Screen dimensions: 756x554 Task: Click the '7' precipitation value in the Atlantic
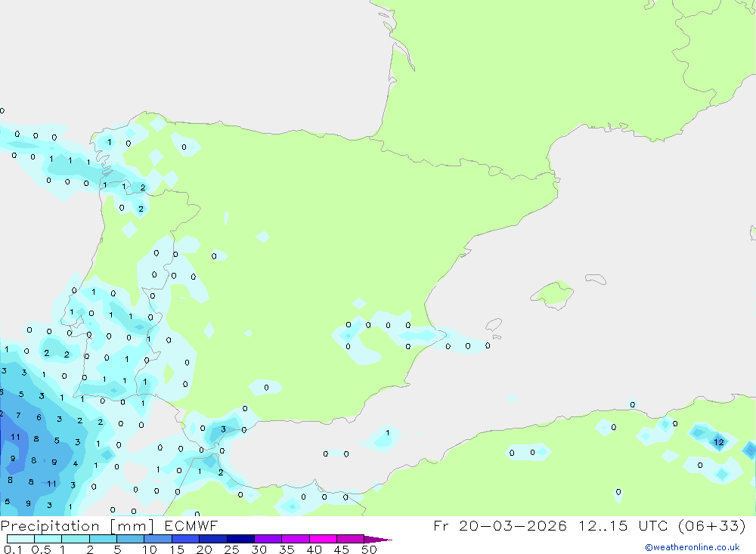tap(18, 415)
